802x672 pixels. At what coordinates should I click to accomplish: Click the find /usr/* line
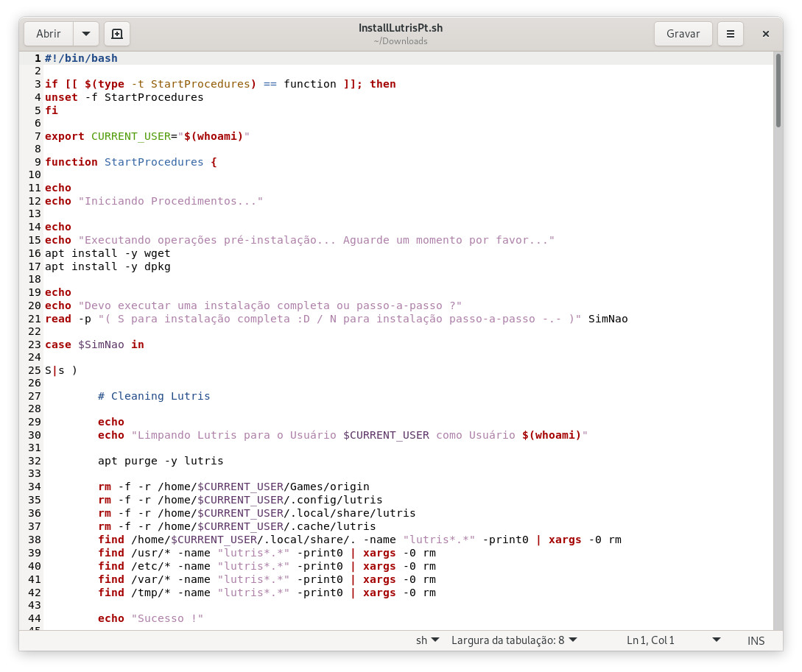pos(267,553)
